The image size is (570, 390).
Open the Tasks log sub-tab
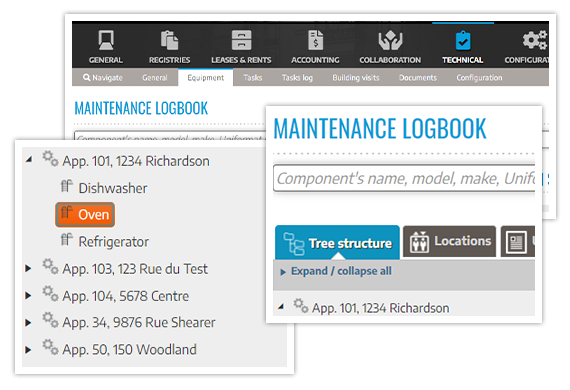297,78
